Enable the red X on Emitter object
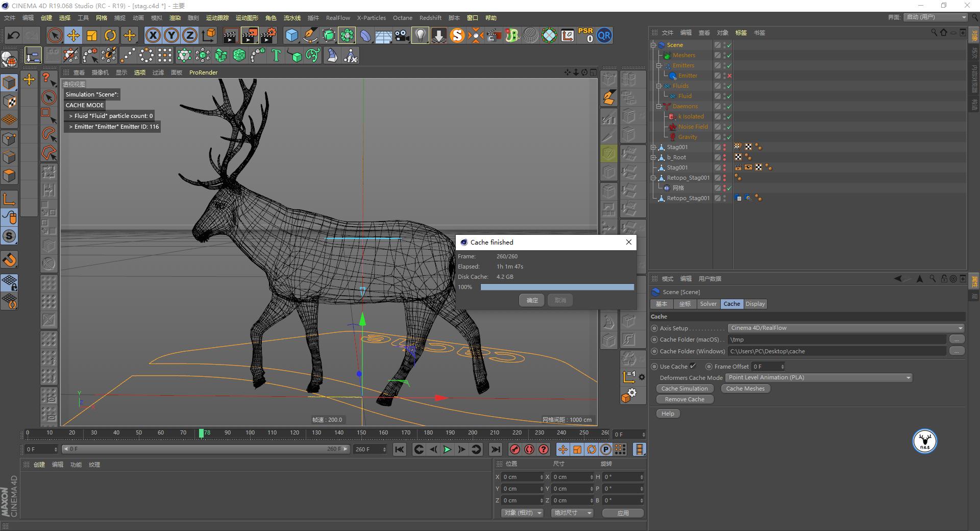Viewport: 980px width, 531px height. (x=729, y=76)
